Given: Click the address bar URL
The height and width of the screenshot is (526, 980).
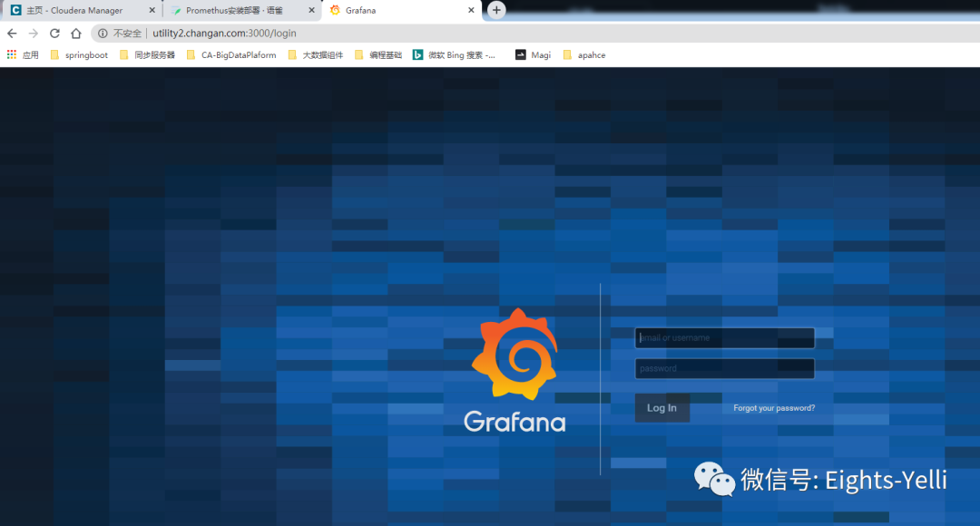Looking at the screenshot, I should coord(224,34).
